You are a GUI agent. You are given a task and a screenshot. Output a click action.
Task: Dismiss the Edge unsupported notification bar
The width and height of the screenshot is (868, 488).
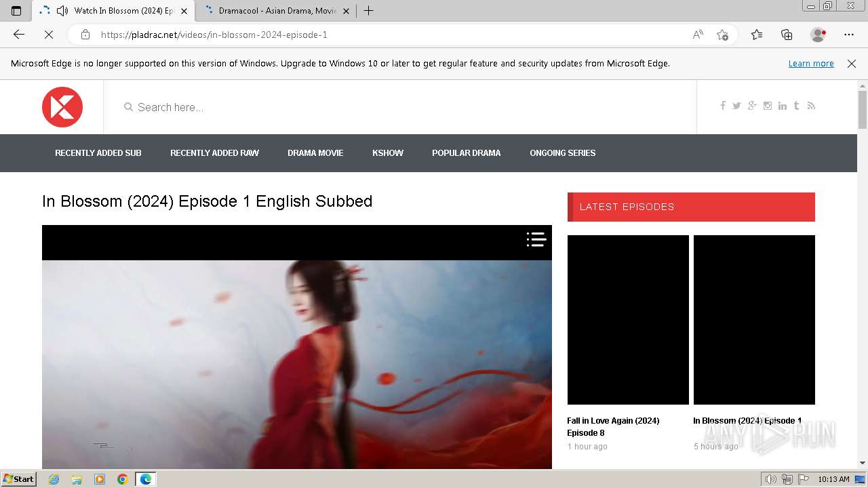pyautogui.click(x=852, y=64)
